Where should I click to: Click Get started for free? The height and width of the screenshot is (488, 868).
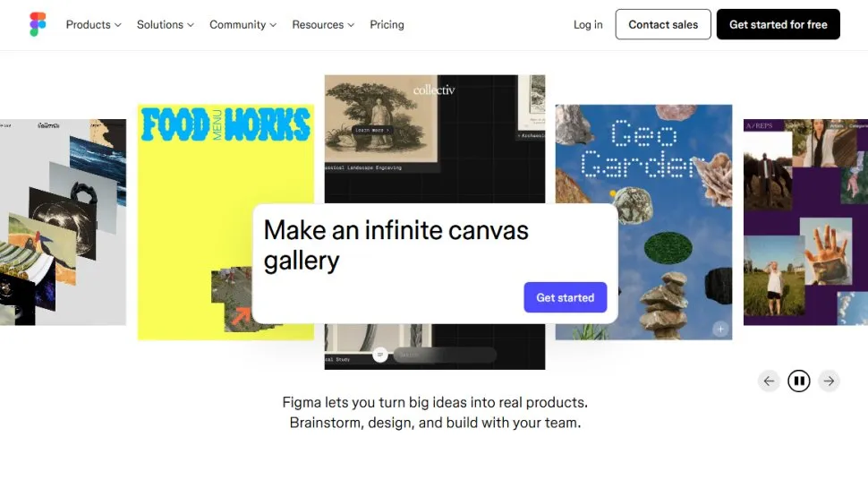(x=778, y=25)
